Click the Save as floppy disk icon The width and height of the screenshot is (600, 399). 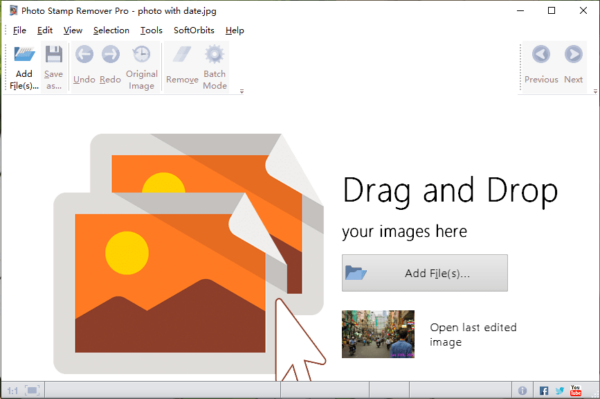[x=54, y=54]
